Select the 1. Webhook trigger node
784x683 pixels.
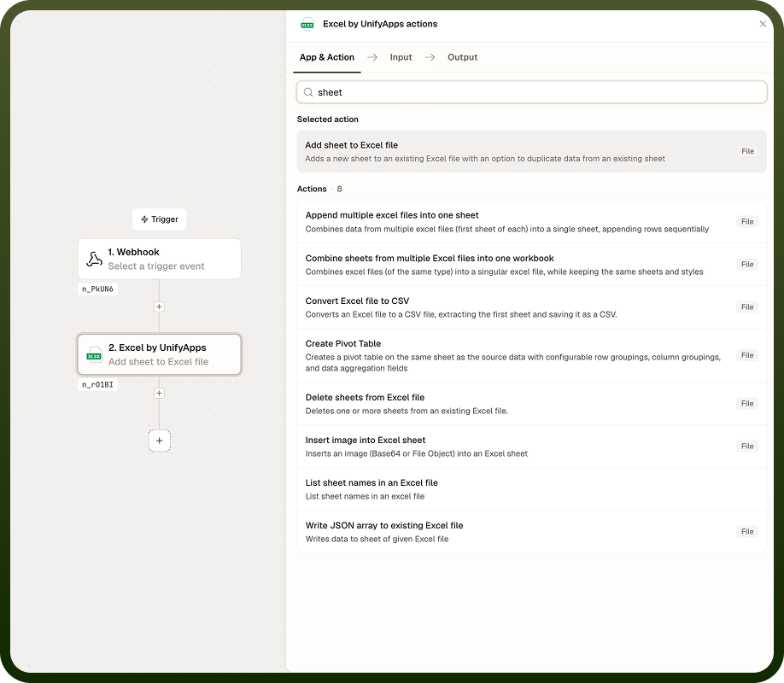coord(159,259)
